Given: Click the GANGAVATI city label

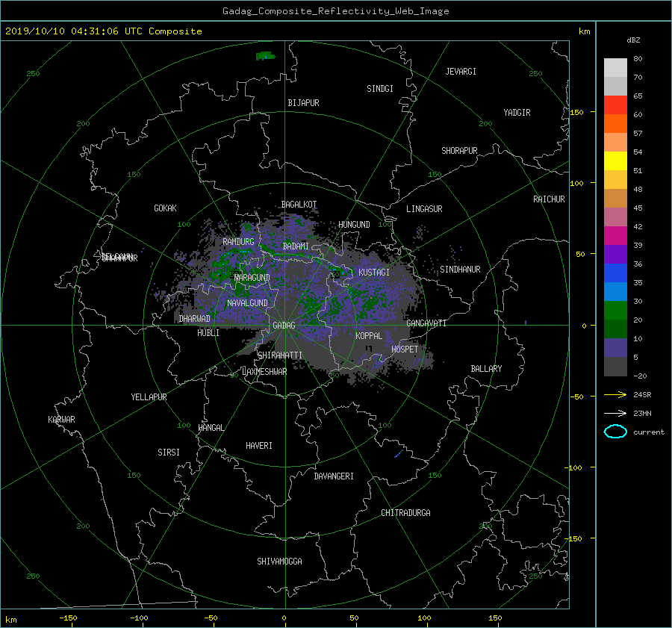Looking at the screenshot, I should [x=426, y=323].
